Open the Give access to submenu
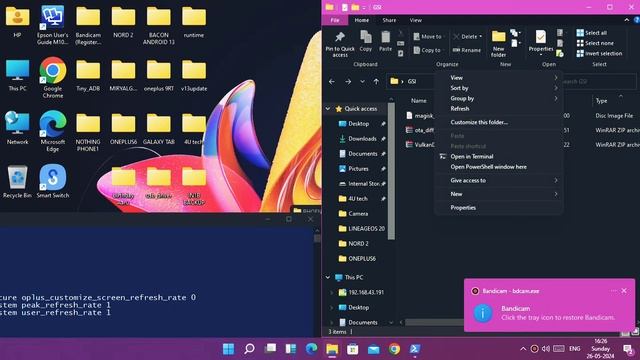640x360 pixels. point(499,180)
